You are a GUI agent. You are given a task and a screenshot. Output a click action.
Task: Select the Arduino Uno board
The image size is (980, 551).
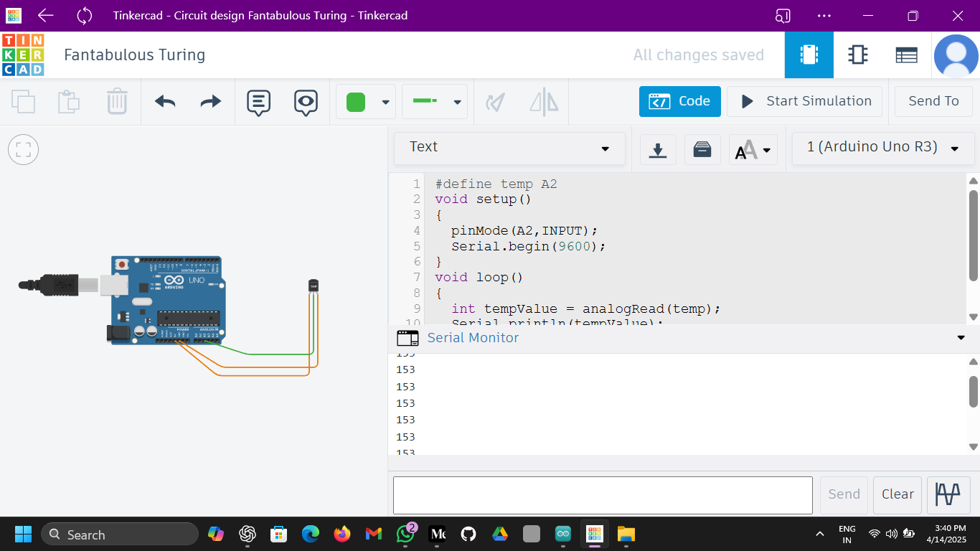click(166, 300)
